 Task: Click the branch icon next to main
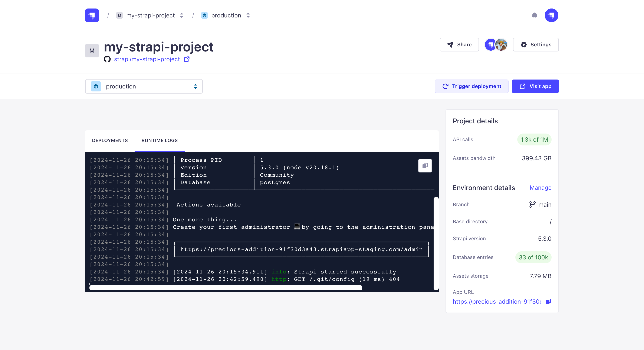(x=532, y=205)
